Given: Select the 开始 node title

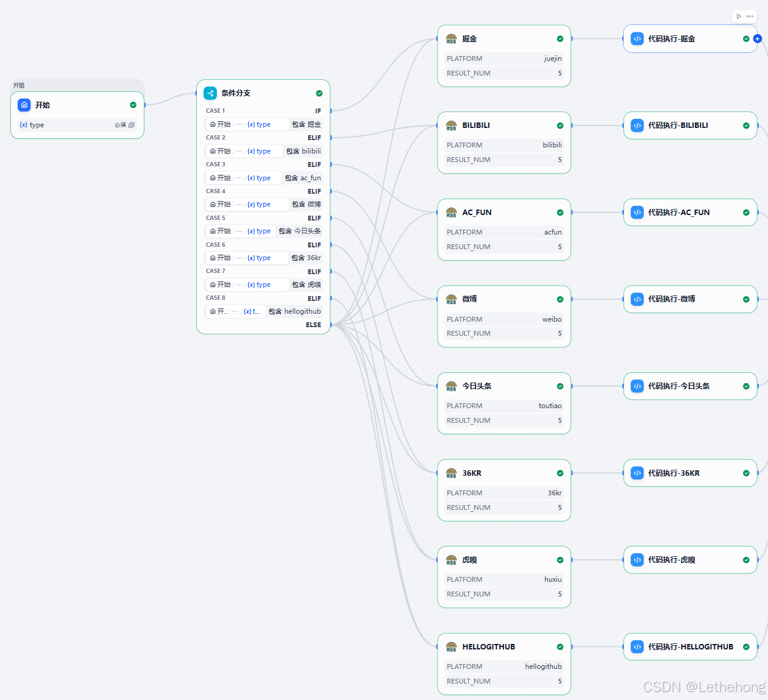Looking at the screenshot, I should click(x=43, y=105).
